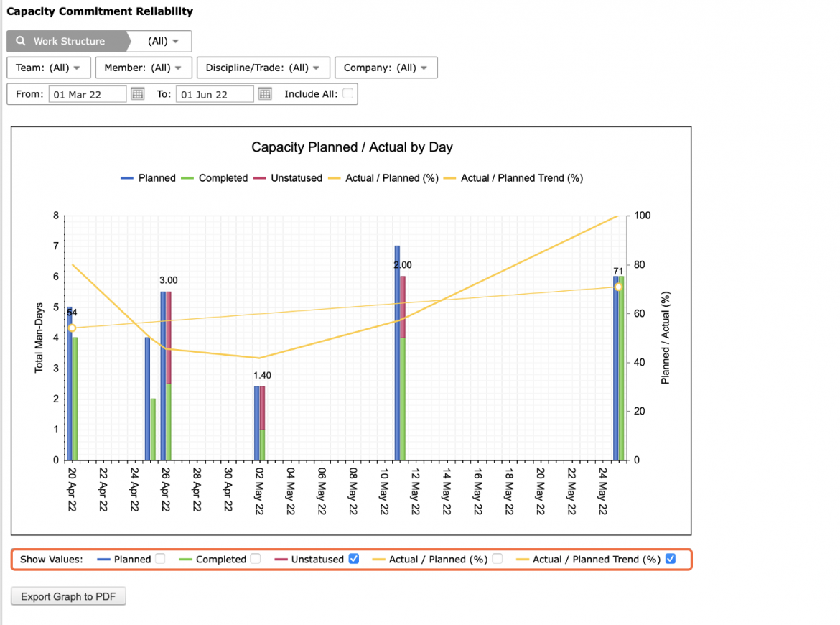Open the From date calendar picker icon
The height and width of the screenshot is (625, 840).
pyautogui.click(x=138, y=94)
